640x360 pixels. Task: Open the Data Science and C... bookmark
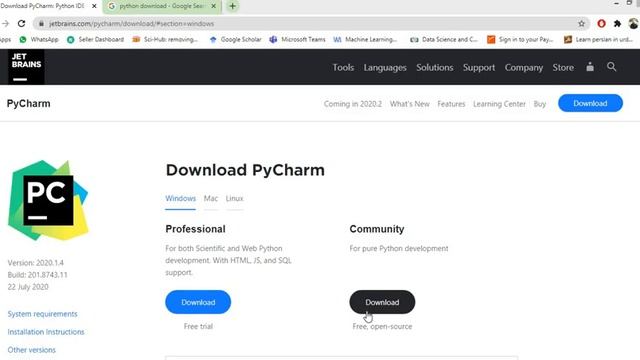point(444,39)
